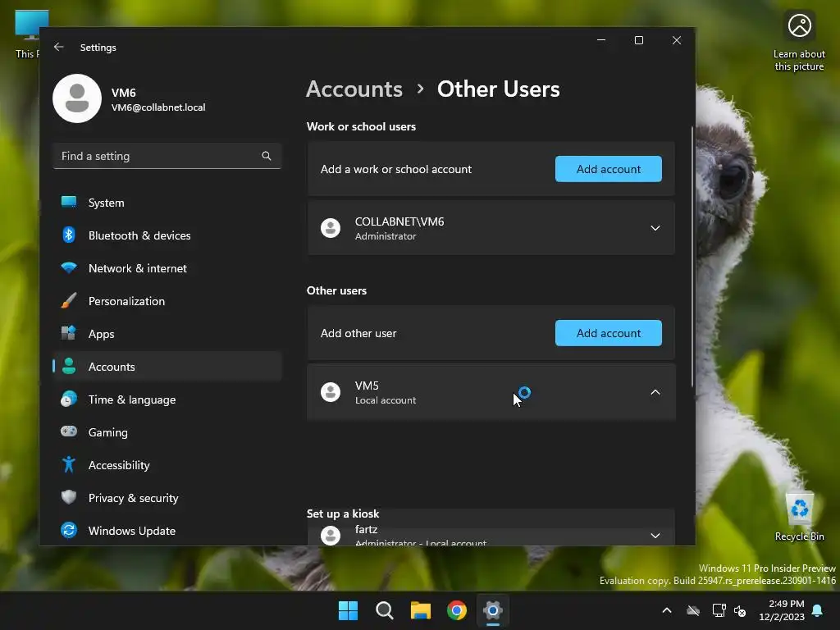
Task: Focus the Find a setting search box
Action: pos(167,156)
